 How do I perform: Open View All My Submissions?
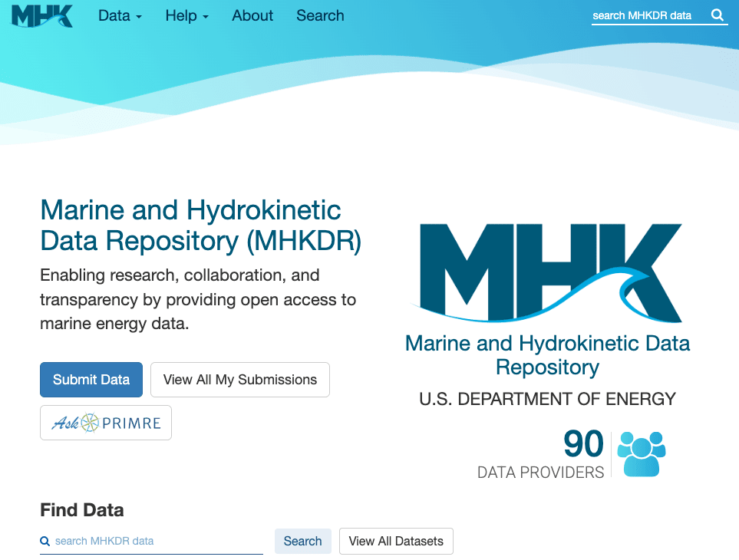(240, 380)
